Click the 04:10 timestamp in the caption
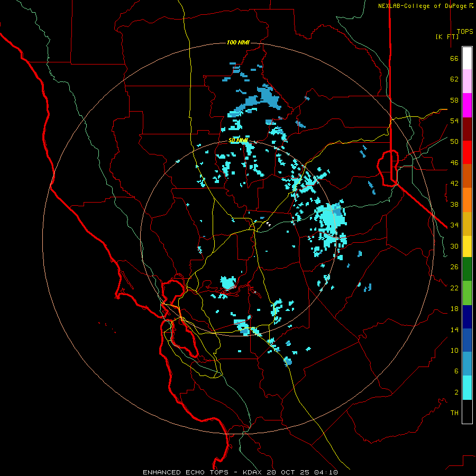The height and width of the screenshot is (476, 476). [x=326, y=472]
